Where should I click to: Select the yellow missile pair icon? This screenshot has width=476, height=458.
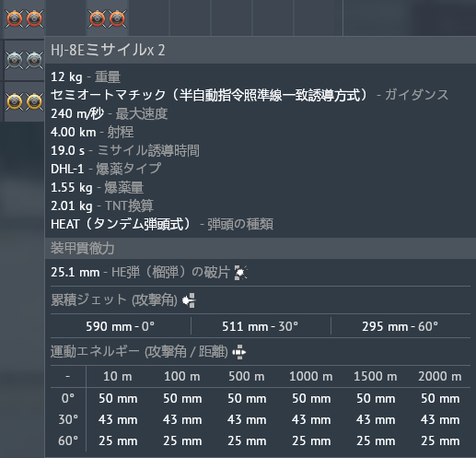24,101
